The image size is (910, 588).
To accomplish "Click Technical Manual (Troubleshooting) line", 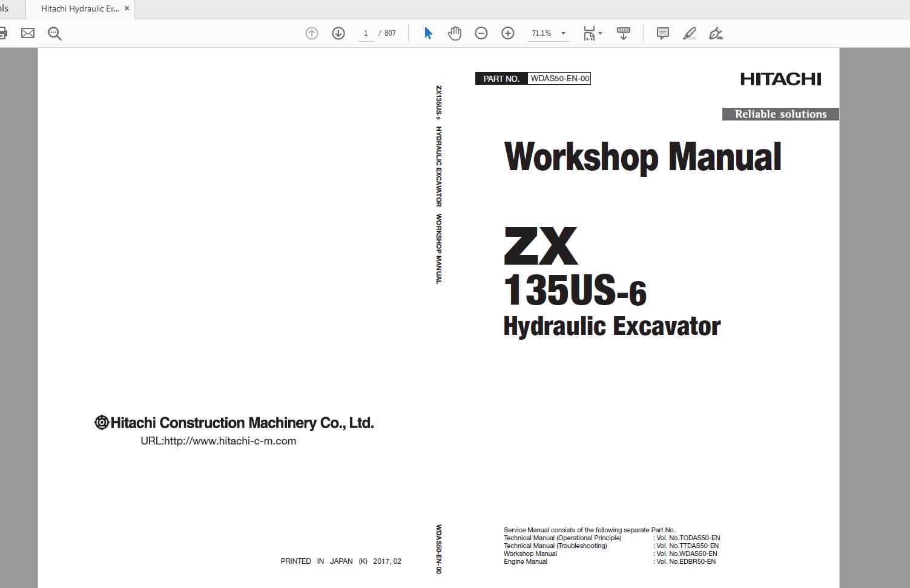I will pos(555,546).
